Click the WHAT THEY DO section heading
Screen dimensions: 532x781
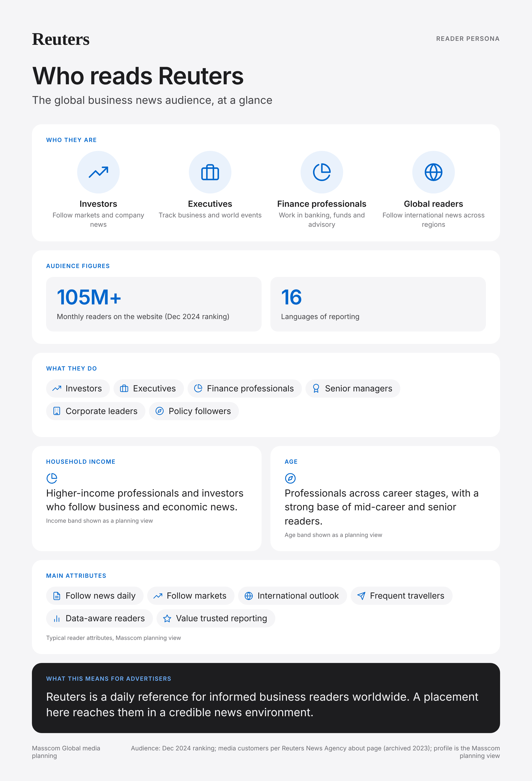click(72, 369)
